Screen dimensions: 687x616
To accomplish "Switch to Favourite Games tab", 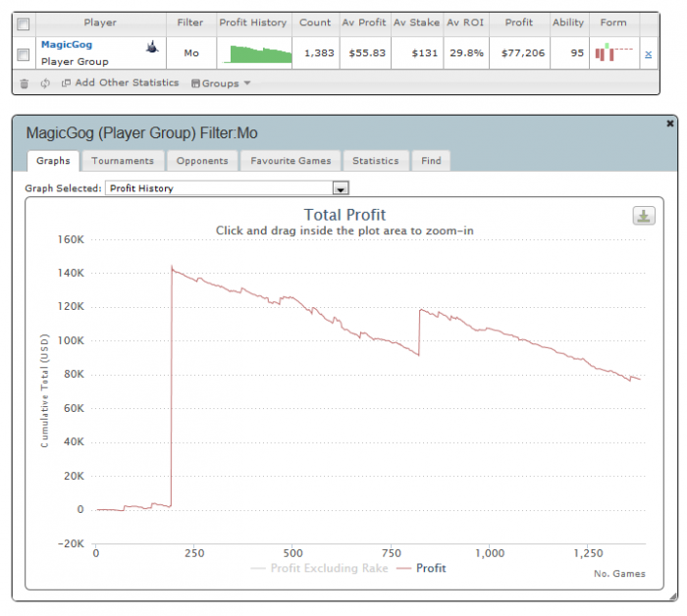I will pos(291,161).
